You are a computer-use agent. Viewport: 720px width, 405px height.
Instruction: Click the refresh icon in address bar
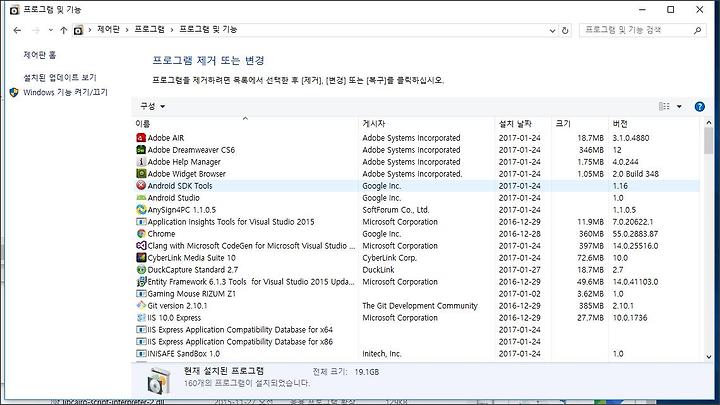click(x=565, y=30)
